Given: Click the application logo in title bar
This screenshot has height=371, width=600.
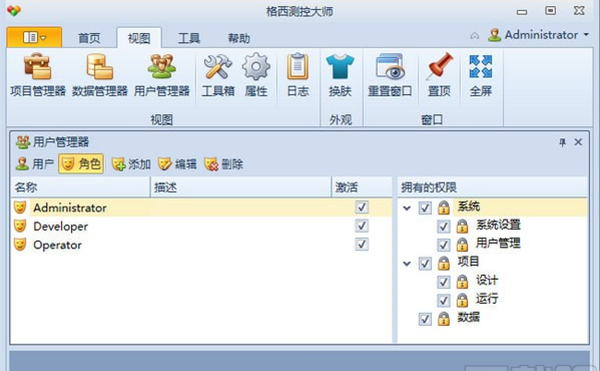Looking at the screenshot, I should click(x=14, y=11).
